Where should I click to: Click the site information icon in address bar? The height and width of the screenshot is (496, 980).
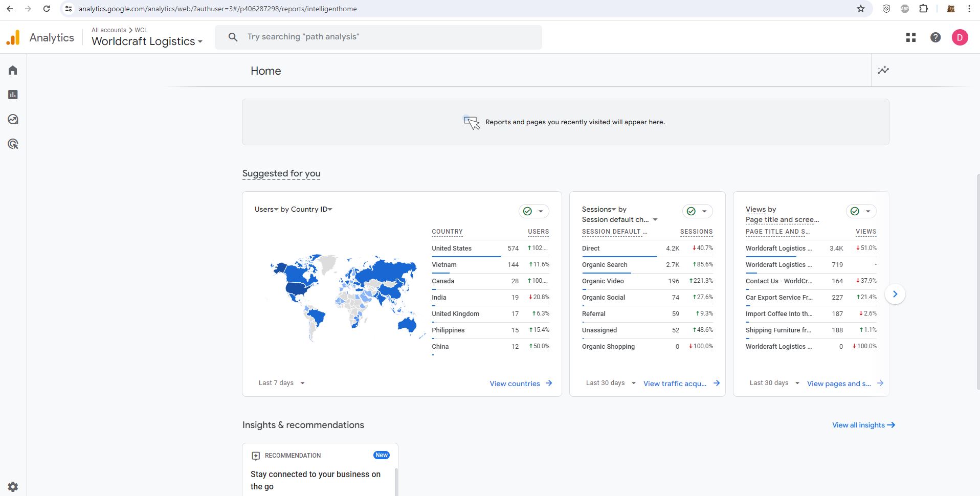[69, 9]
